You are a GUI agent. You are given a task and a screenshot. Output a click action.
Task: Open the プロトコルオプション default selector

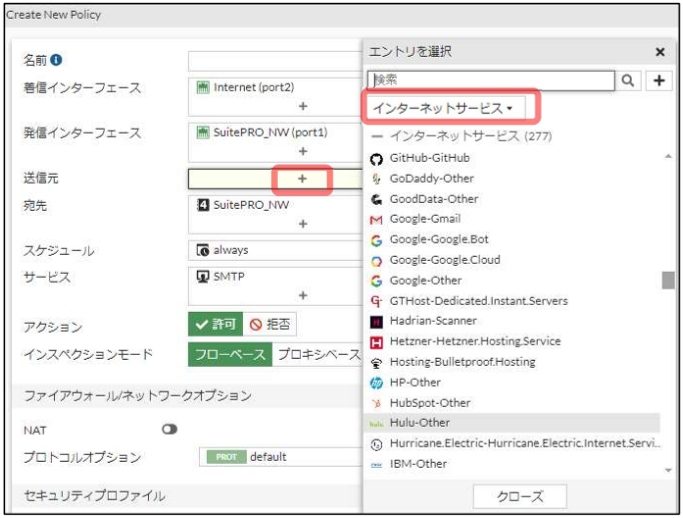point(280,457)
